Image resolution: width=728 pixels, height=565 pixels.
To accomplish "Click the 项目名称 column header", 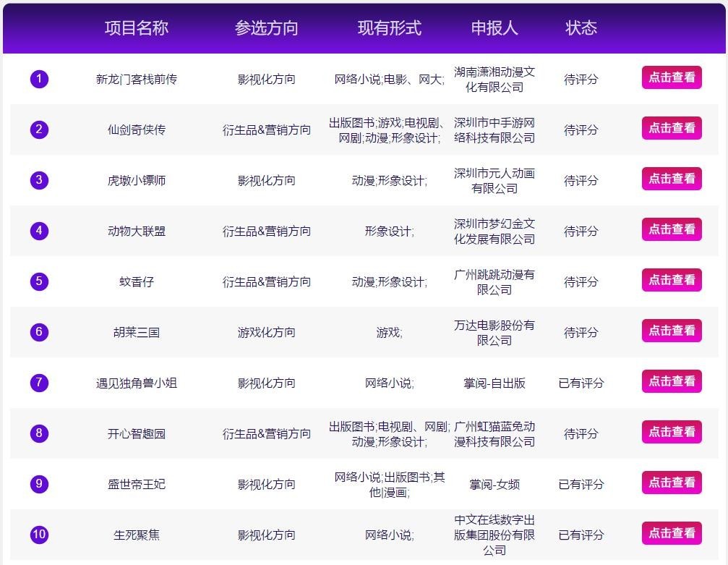I will 137,28.
